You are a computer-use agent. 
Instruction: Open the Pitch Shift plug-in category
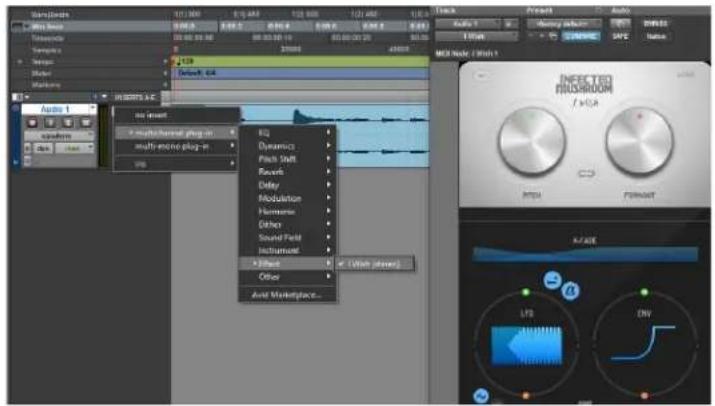(287, 159)
